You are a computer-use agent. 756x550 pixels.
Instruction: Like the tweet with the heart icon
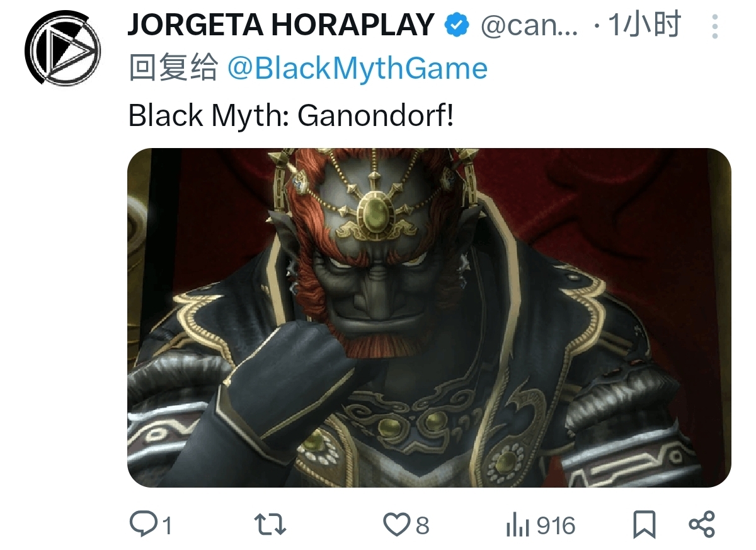(x=398, y=524)
